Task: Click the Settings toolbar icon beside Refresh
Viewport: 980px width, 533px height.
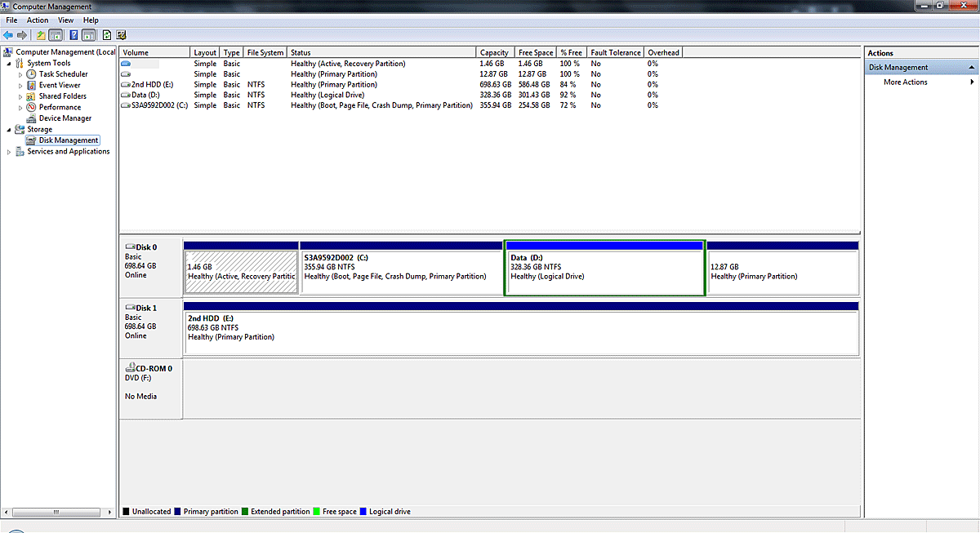Action: point(121,35)
